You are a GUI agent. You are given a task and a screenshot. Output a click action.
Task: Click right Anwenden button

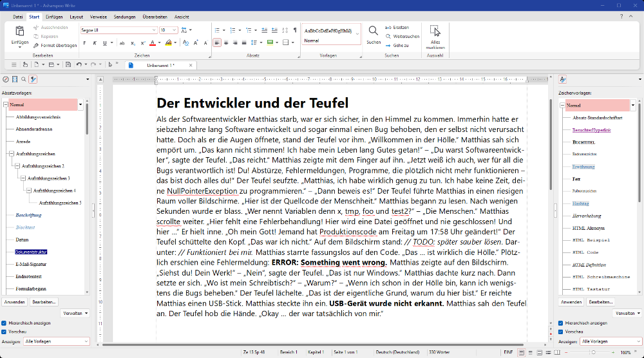pyautogui.click(x=571, y=302)
